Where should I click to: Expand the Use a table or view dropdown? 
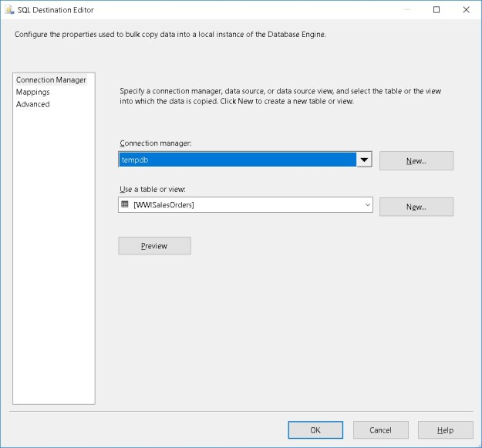tap(367, 204)
